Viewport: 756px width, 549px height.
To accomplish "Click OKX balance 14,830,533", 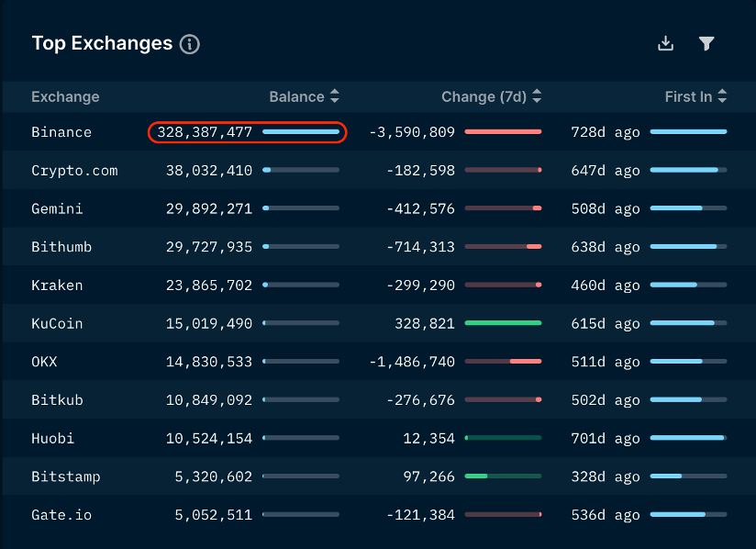I will point(209,362).
